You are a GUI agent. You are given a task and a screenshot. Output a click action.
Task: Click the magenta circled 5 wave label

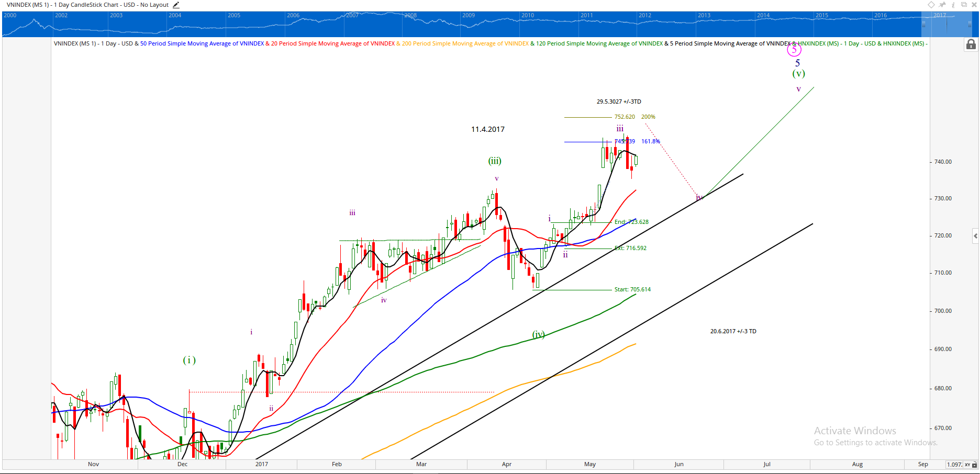tap(794, 50)
